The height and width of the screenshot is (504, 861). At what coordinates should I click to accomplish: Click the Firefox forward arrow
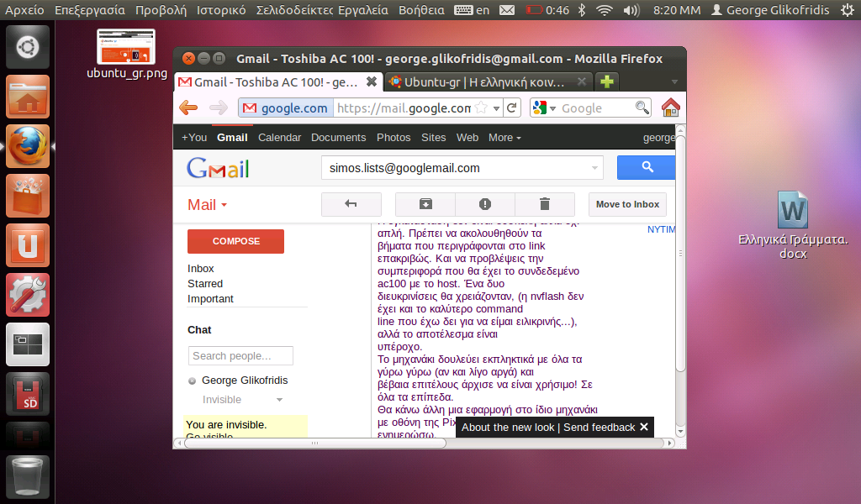[218, 108]
